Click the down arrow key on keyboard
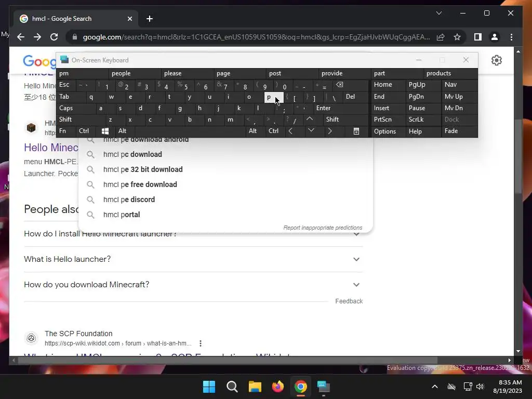Viewport: 532px width, 399px height. coord(311,131)
